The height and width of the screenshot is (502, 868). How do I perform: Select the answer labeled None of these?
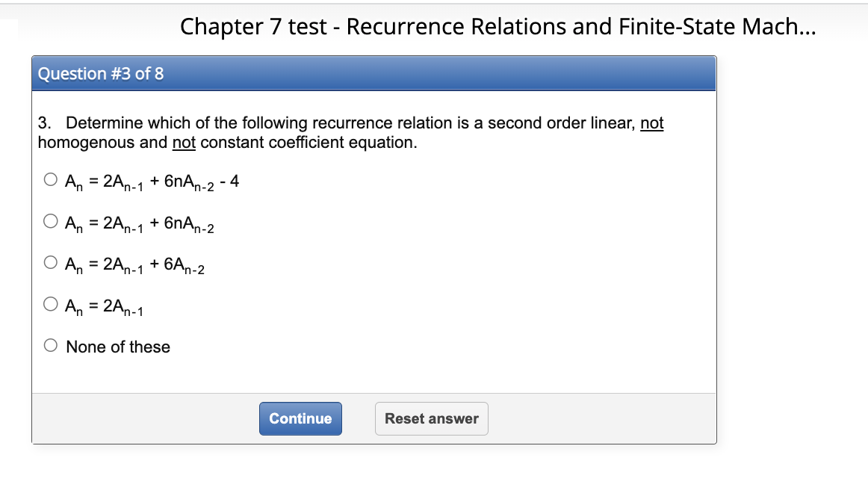pyautogui.click(x=117, y=347)
